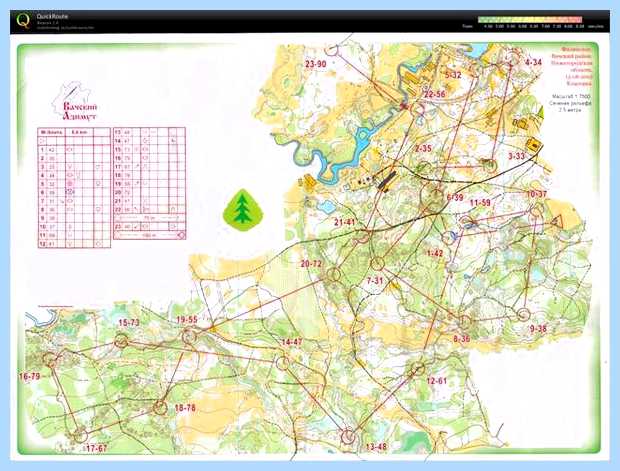
Task: Click control label 10-37
Action: point(537,194)
